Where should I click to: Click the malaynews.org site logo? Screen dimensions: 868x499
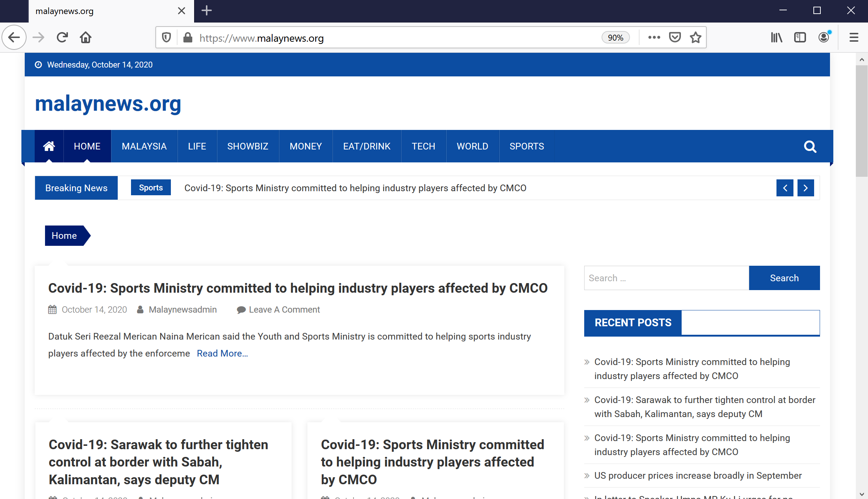click(108, 103)
